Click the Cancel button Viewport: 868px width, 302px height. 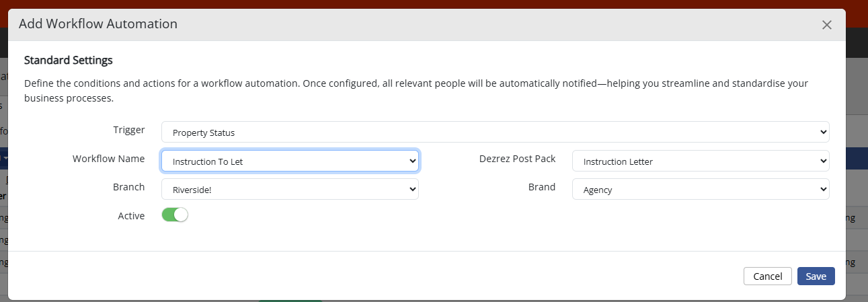pos(767,276)
